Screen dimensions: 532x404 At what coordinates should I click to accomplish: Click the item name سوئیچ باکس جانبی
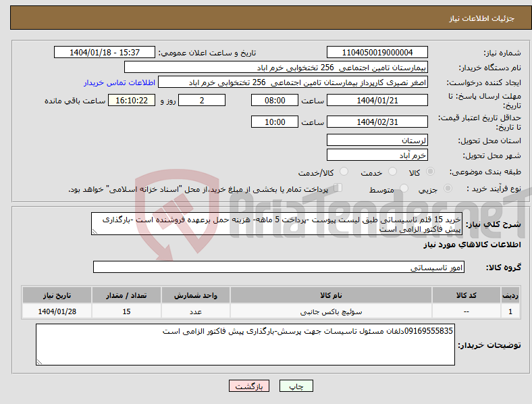331,311
